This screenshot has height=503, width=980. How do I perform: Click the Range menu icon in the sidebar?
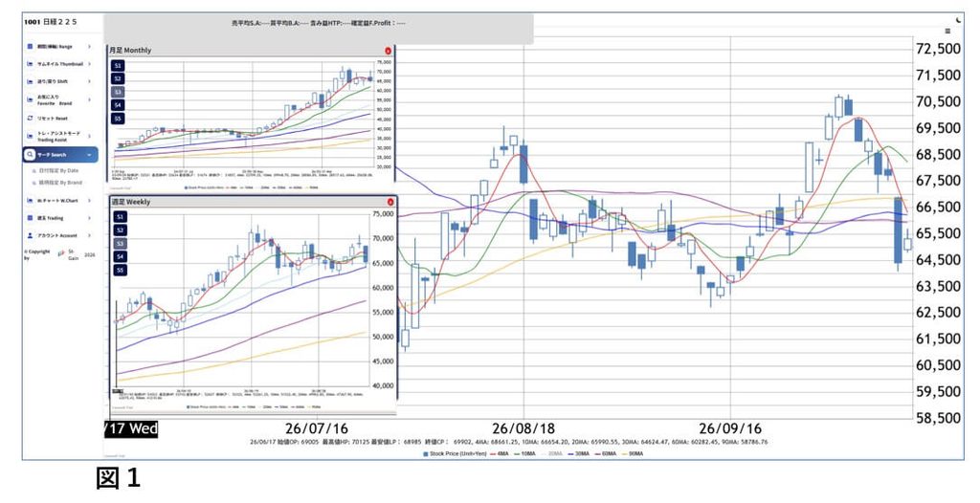(x=30, y=46)
